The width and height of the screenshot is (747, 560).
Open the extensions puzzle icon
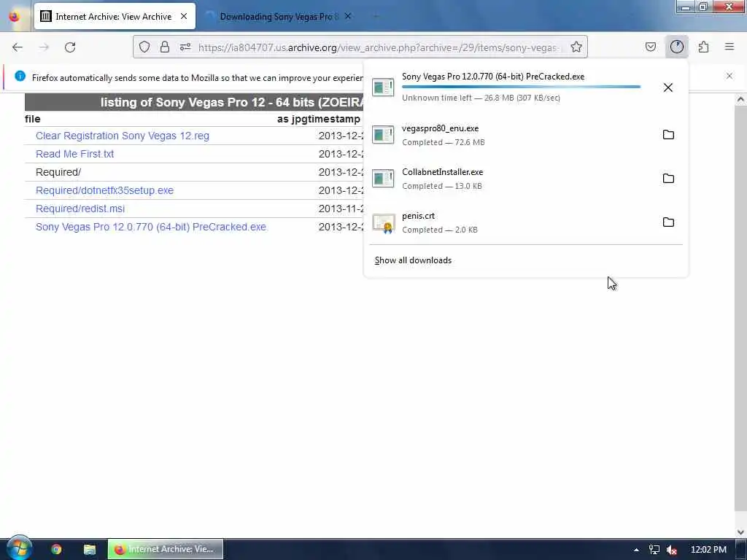[703, 47]
